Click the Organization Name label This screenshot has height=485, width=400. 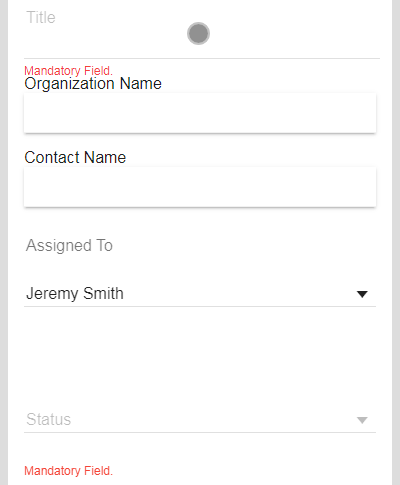coord(93,83)
